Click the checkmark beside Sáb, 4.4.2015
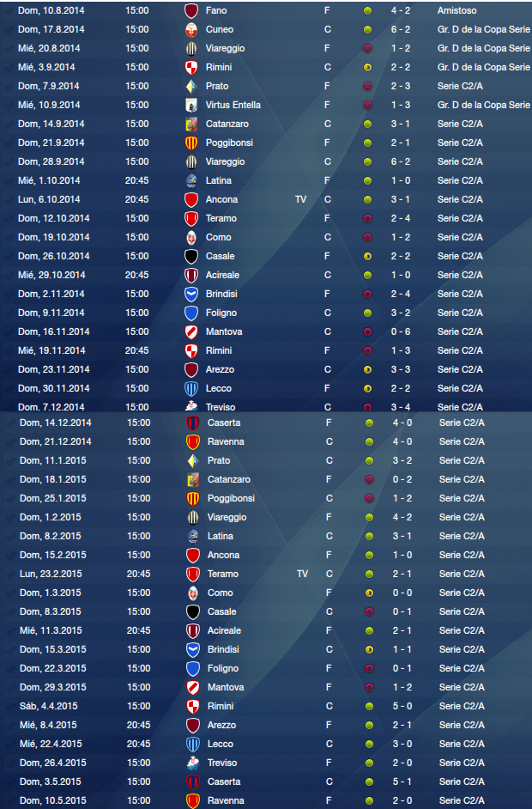 pyautogui.click(x=10, y=706)
